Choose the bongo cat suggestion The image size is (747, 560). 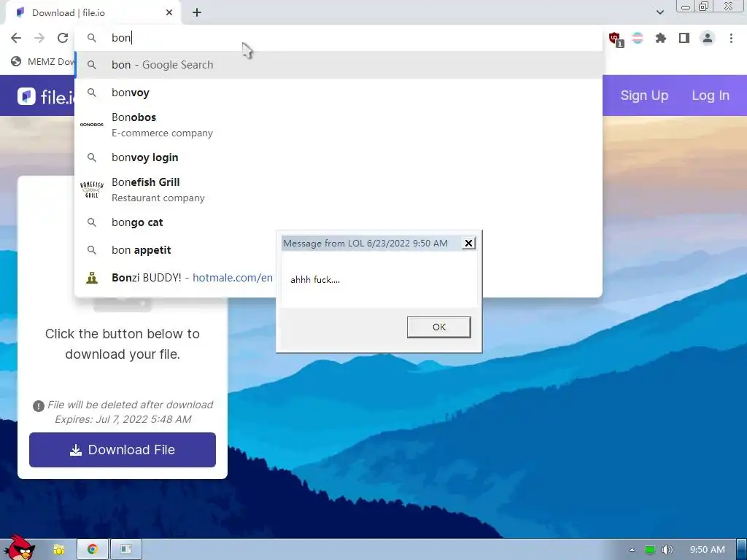coord(338,222)
